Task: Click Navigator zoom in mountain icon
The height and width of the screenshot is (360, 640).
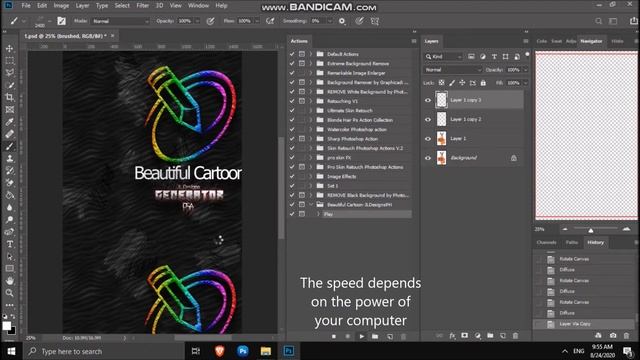Action: pos(627,229)
